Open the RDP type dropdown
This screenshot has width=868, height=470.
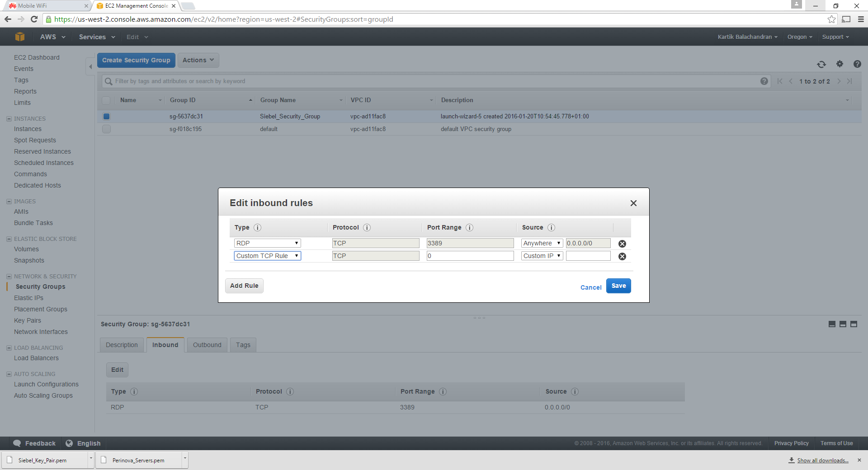[267, 243]
